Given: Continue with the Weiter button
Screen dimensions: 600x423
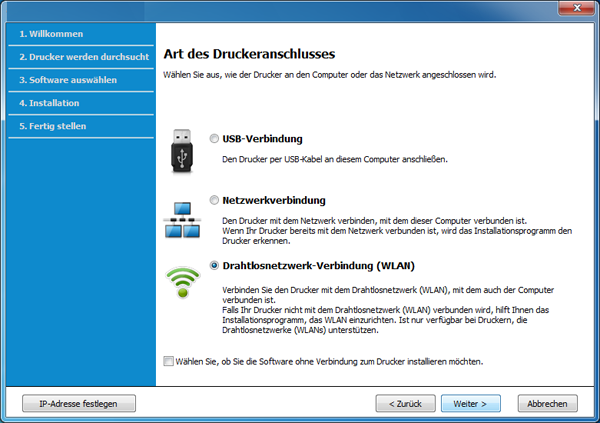Looking at the screenshot, I should (x=471, y=403).
